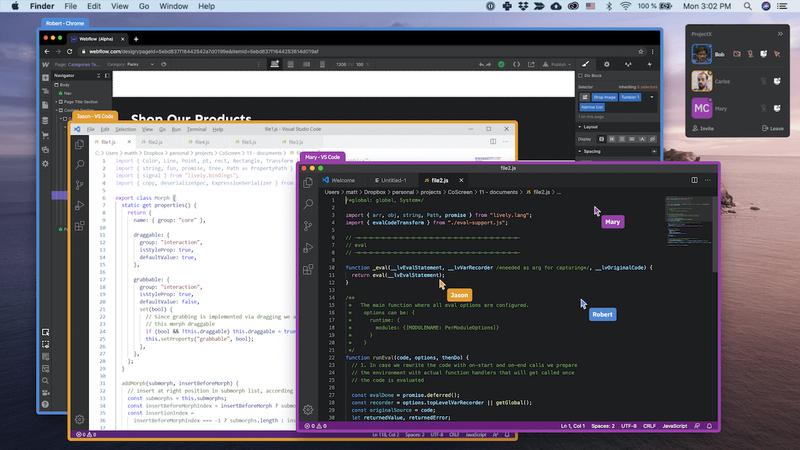
Task: Open Manage gear in Mary's VS Code
Action: pyautogui.click(x=308, y=409)
